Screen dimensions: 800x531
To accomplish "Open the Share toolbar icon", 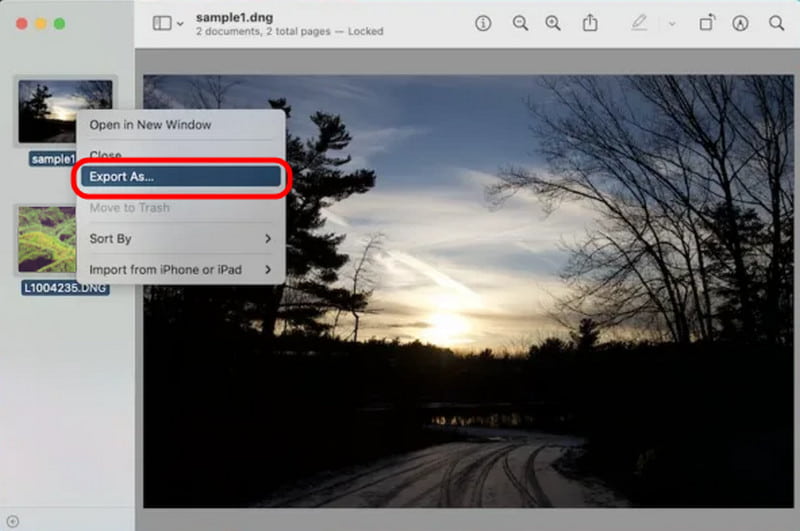I will pyautogui.click(x=590, y=23).
